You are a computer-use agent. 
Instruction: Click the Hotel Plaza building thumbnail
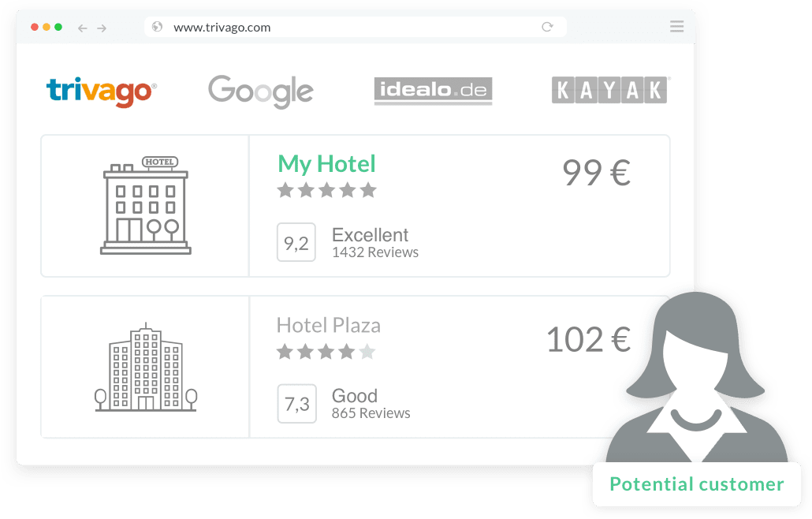click(x=146, y=368)
